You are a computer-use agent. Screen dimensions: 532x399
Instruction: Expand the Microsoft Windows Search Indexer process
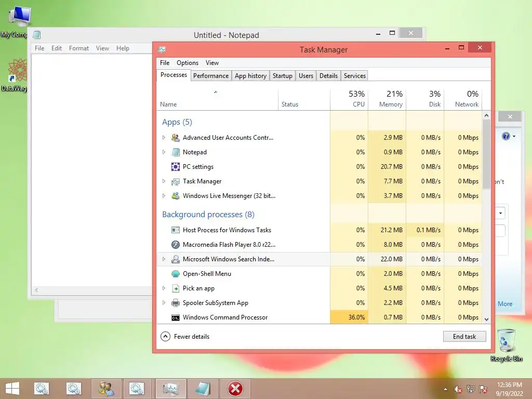[x=164, y=259]
